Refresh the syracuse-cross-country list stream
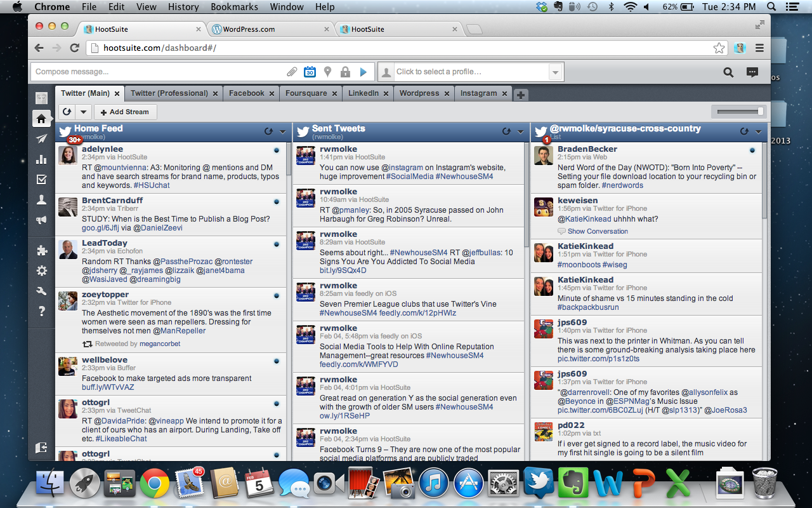812x508 pixels. click(x=744, y=131)
